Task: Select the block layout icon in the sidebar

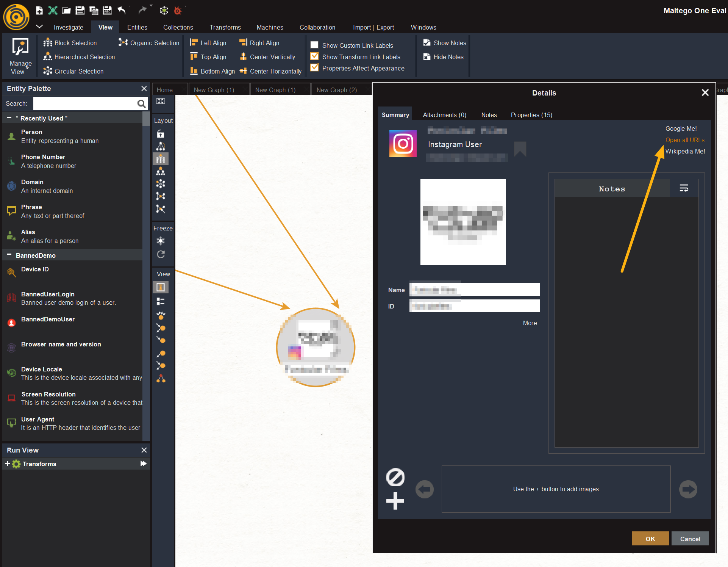Action: (x=161, y=159)
